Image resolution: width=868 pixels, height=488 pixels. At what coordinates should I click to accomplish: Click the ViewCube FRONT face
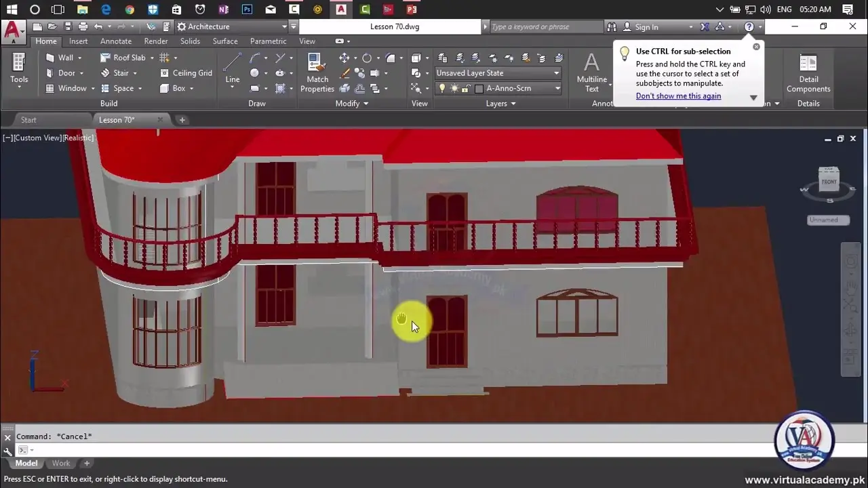829,182
